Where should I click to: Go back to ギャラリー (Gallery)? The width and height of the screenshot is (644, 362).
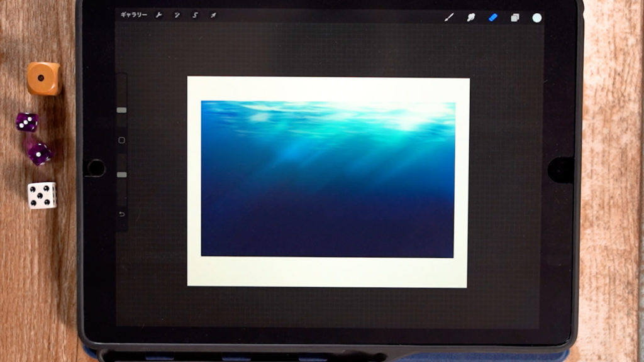click(x=133, y=15)
